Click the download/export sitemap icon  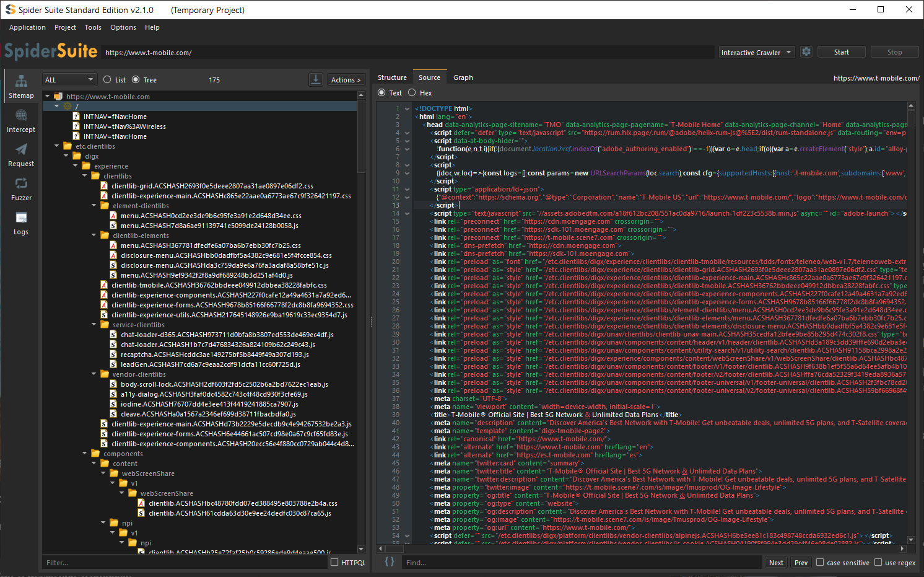point(316,79)
